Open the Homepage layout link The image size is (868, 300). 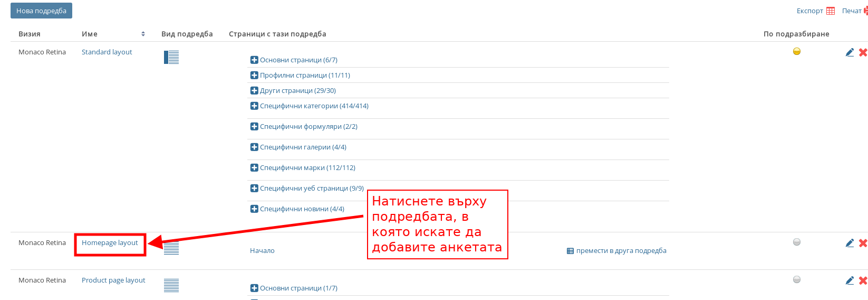(x=110, y=243)
